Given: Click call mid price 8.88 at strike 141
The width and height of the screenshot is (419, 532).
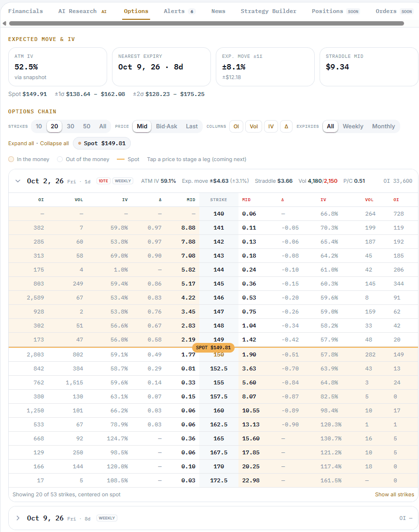Looking at the screenshot, I should click(188, 228).
